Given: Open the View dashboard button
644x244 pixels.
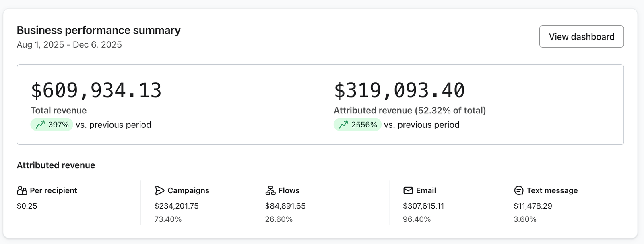Looking at the screenshot, I should [x=581, y=37].
